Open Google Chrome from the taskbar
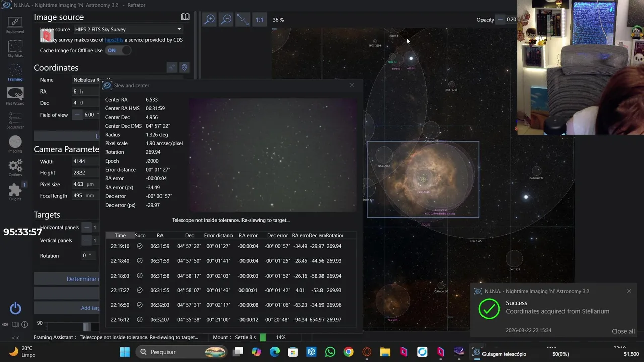 click(x=348, y=352)
